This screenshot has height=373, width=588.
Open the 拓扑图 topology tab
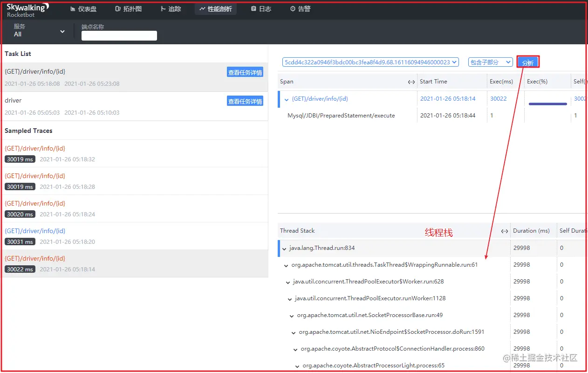click(128, 9)
